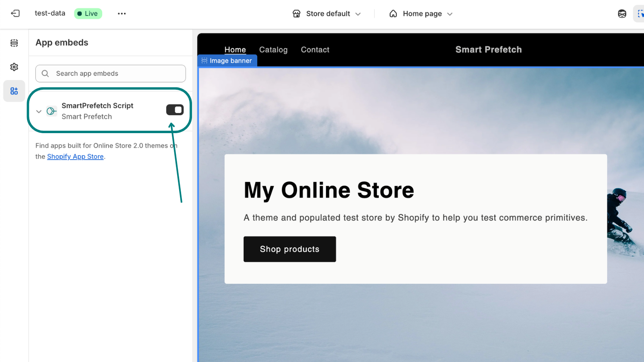644x362 pixels.
Task: Click the Live status badge
Action: [x=88, y=13]
